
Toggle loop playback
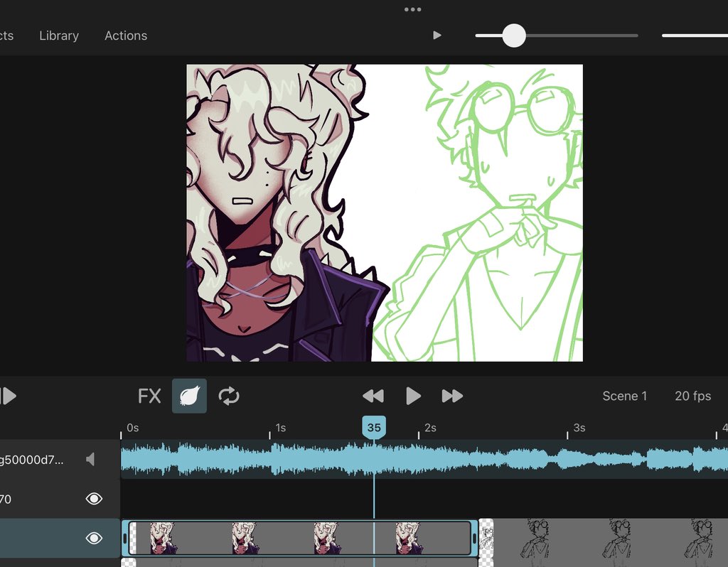tap(229, 396)
